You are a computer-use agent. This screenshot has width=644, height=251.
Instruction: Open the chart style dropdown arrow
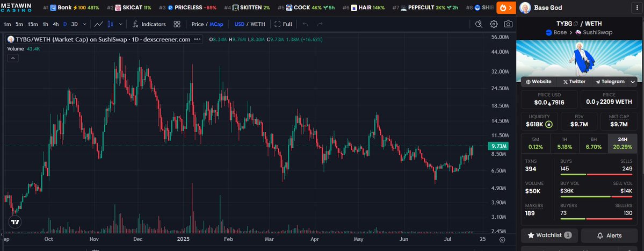coord(121,24)
